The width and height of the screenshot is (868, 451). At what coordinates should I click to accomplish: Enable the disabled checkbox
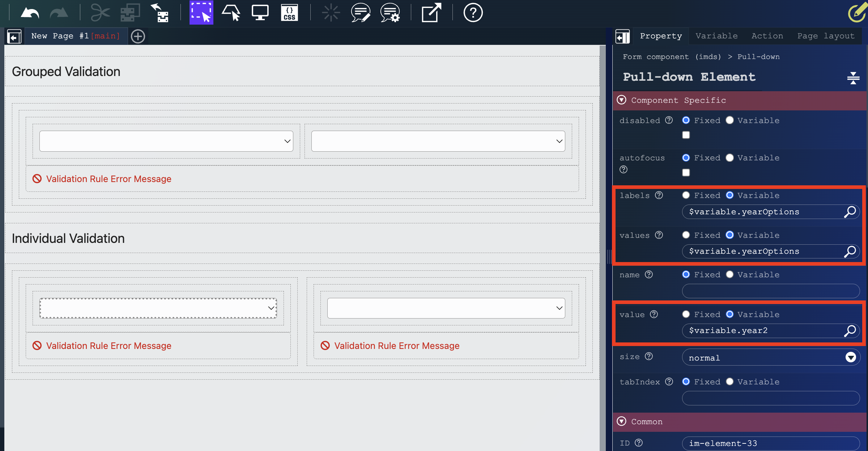[686, 135]
